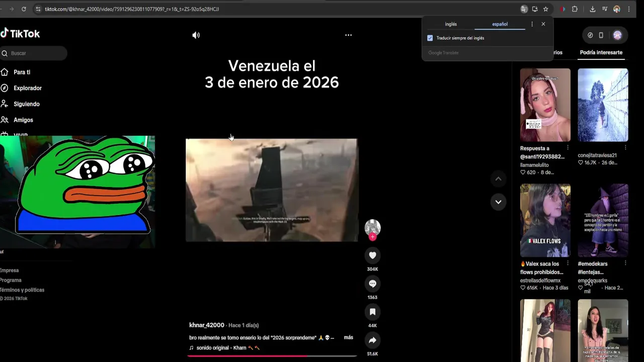Seek on the red video progress bar
The image size is (644, 362).
point(272,355)
